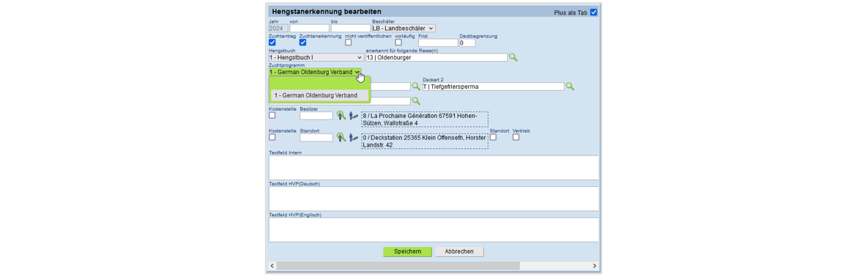
Task: Edit the Besitzer person record icon
Action: coord(354,115)
